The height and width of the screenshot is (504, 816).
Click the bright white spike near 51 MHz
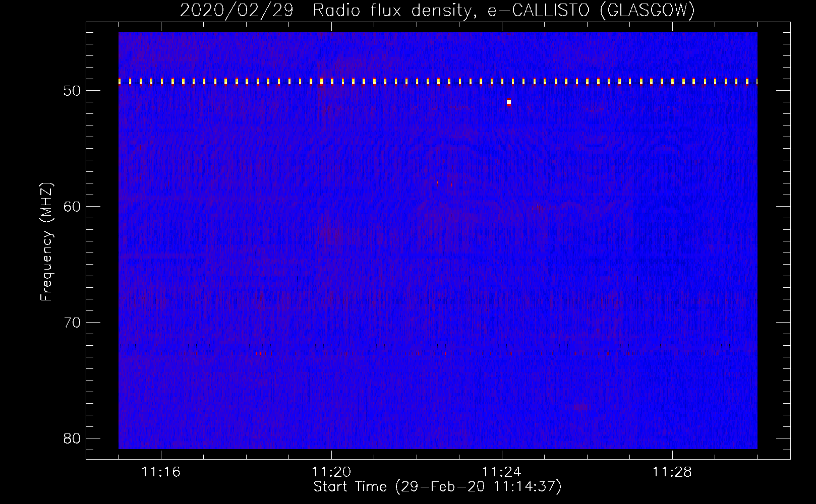509,102
